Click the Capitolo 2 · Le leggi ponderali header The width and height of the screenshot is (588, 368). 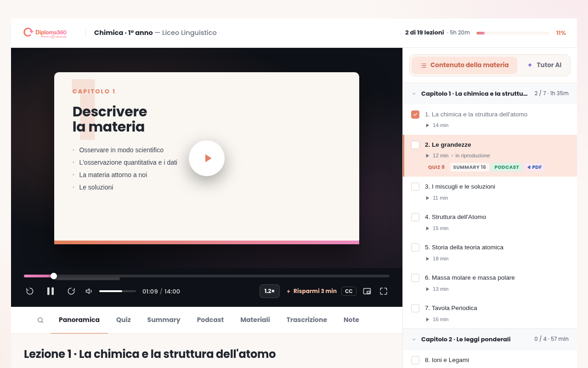490,339
